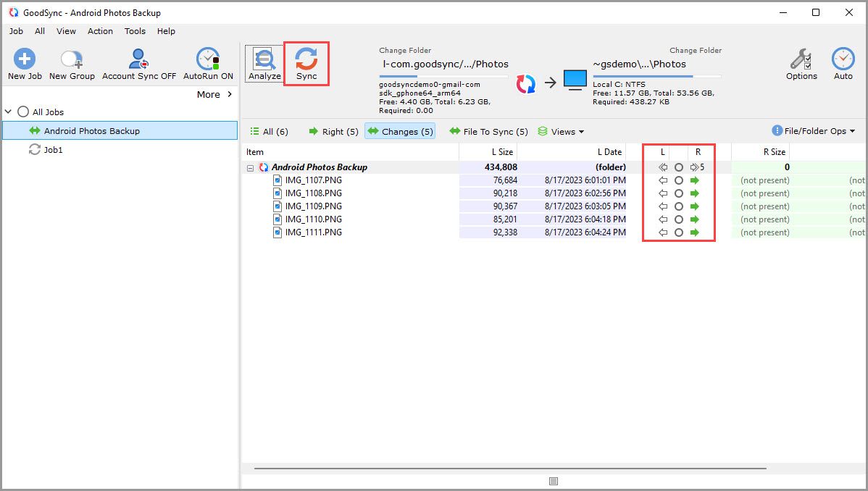Image resolution: width=868 pixels, height=491 pixels.
Task: Select file IMG_1110.PNG
Action: pyautogui.click(x=313, y=219)
